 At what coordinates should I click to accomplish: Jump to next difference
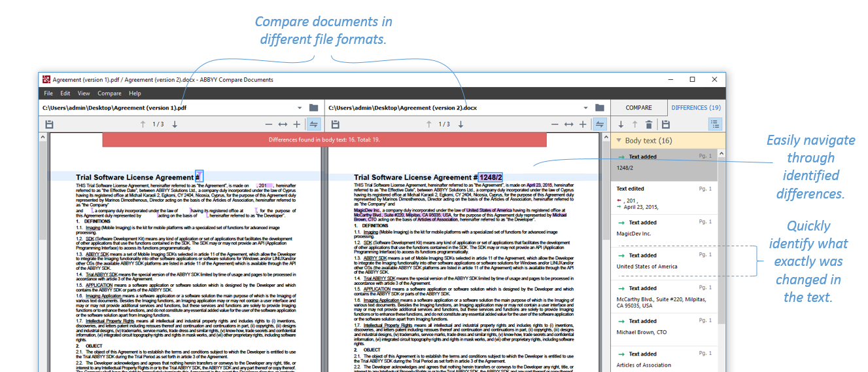click(x=621, y=124)
